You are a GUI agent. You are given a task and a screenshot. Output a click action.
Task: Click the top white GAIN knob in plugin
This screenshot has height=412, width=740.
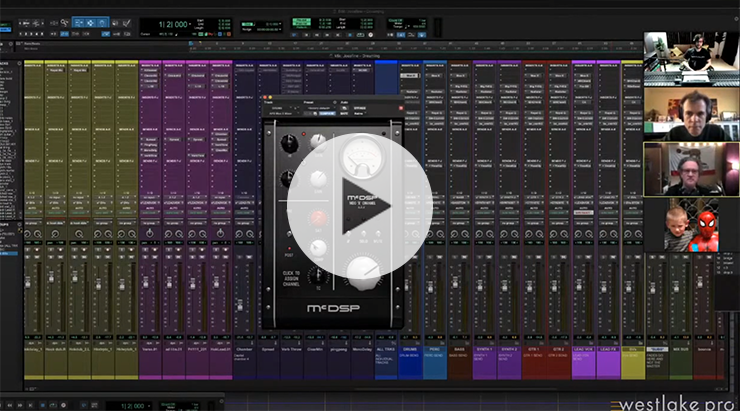(318, 141)
